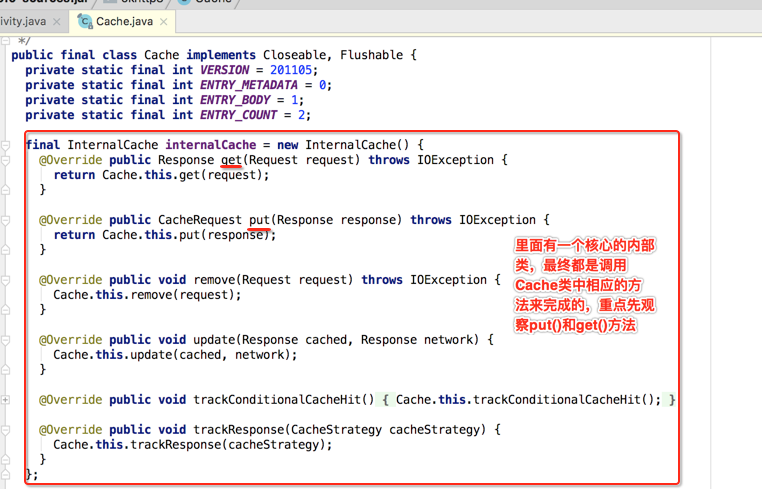Click the comment-end fold marker beside "*/"
Screen dimensions: 762x489
[x=5, y=41]
